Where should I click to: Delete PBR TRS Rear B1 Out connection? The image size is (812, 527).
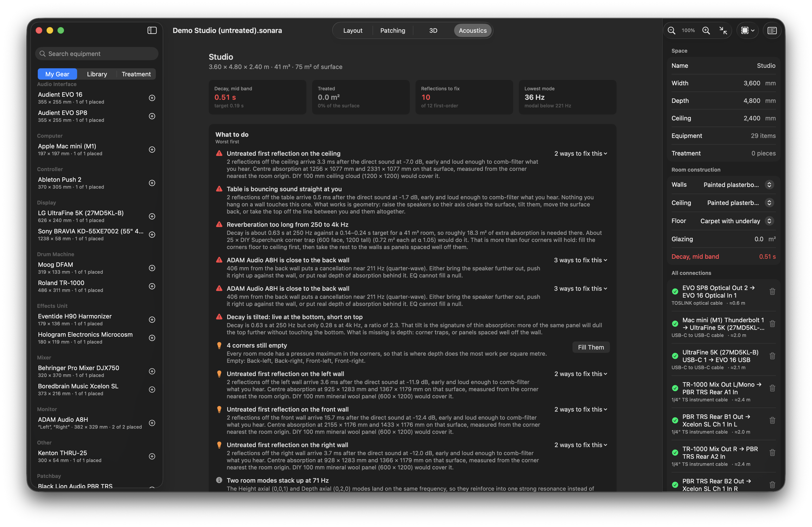click(772, 420)
